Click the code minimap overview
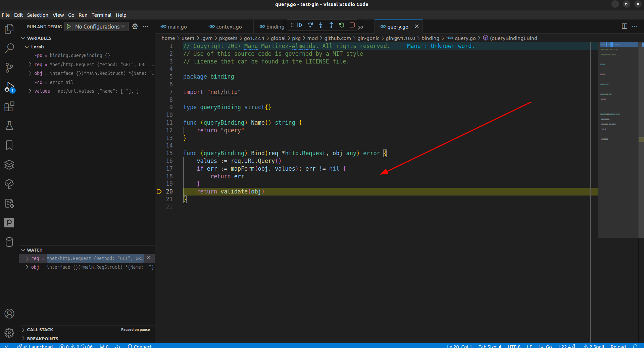Viewport: 644px width, 348px height. pos(618,140)
